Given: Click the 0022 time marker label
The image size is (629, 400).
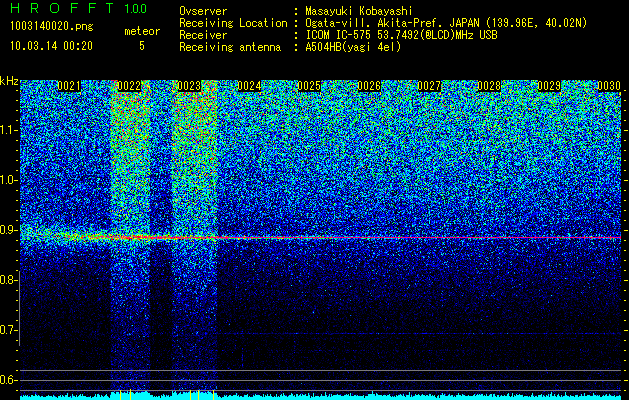Looking at the screenshot, I should 129,86.
